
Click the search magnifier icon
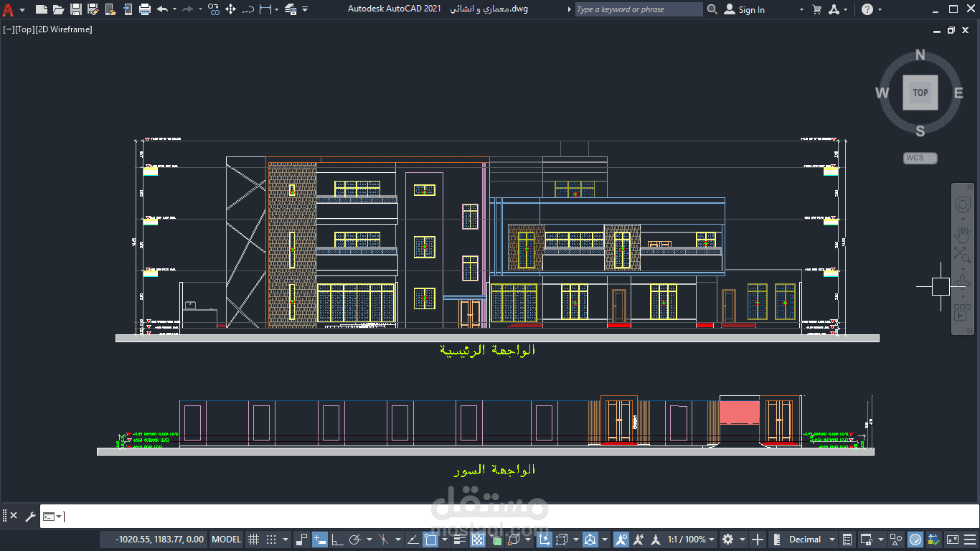click(x=712, y=10)
